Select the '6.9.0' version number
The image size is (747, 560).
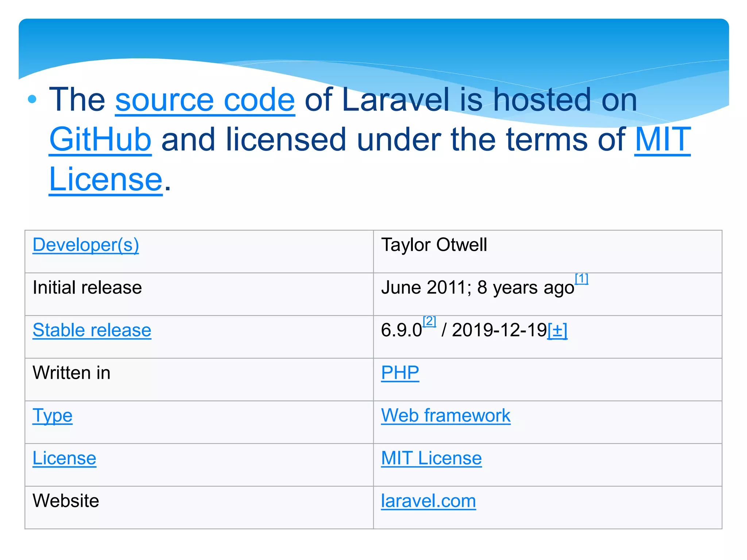click(x=402, y=330)
